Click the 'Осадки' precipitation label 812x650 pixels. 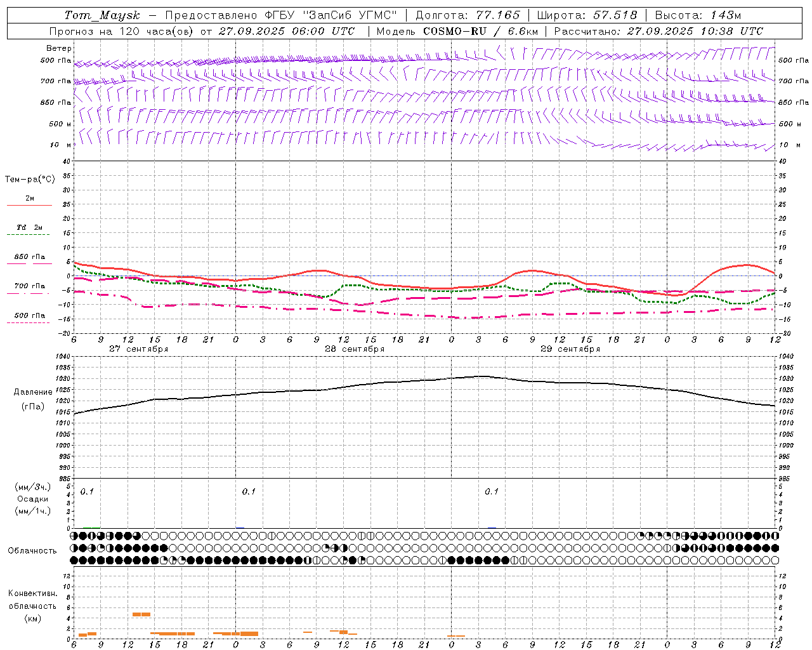click(x=32, y=499)
